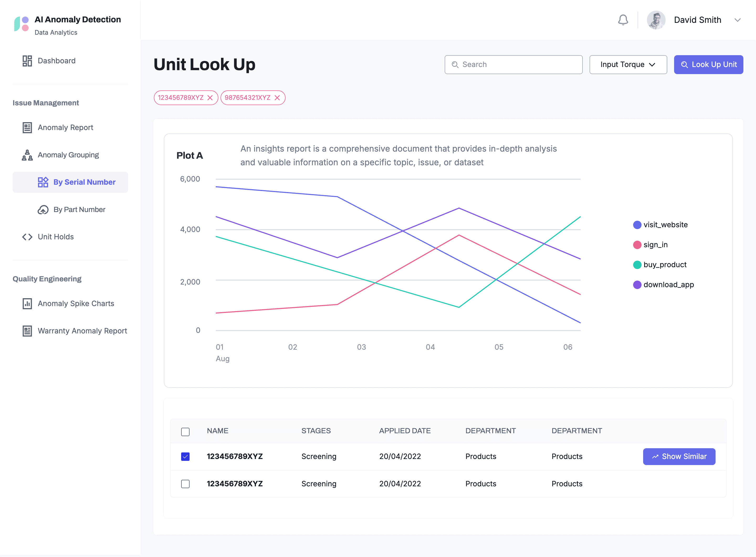Click the notification bell icon
Screen dimensions: 756x557
[623, 20]
